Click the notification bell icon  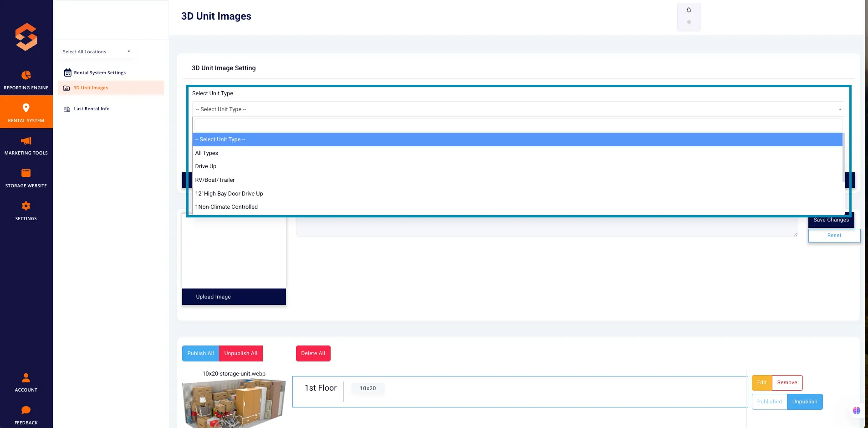coord(689,10)
